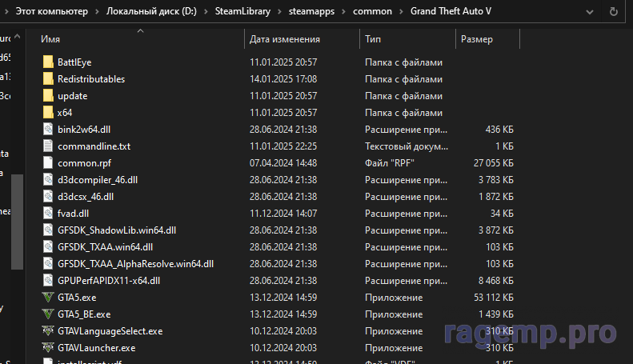Click the Файл "RPF" type cell

click(390, 163)
